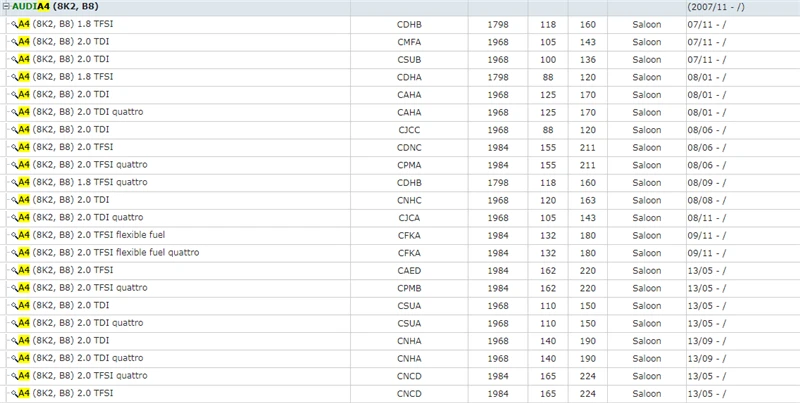
Task: Click engine code CJCA
Action: point(409,218)
